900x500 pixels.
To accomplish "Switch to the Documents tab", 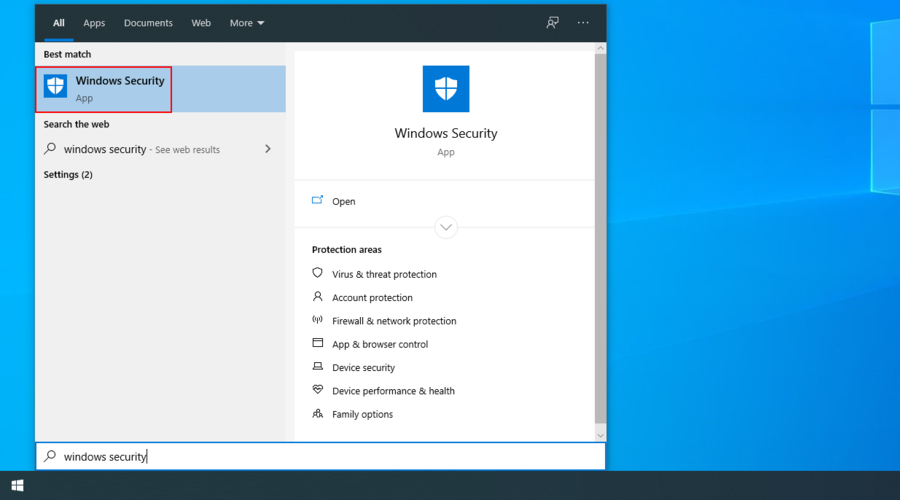I will coord(148,23).
